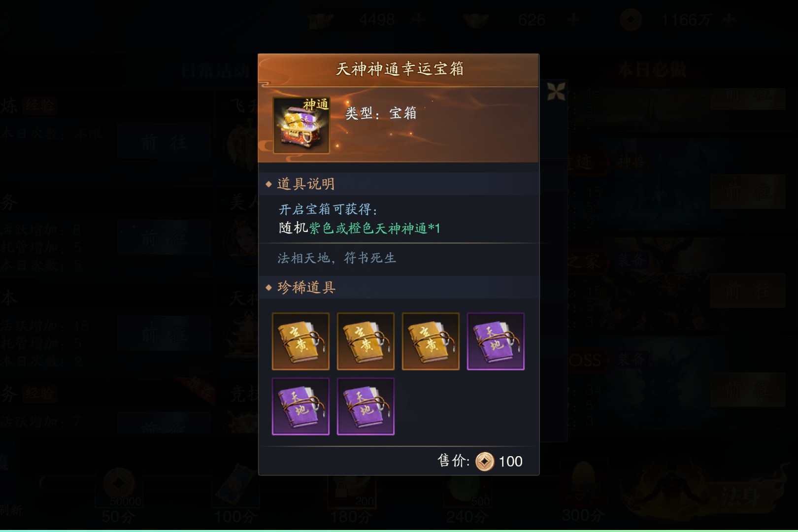Click the 神通 treasure chest item icon
Screen dimensions: 798x532
coord(301,125)
